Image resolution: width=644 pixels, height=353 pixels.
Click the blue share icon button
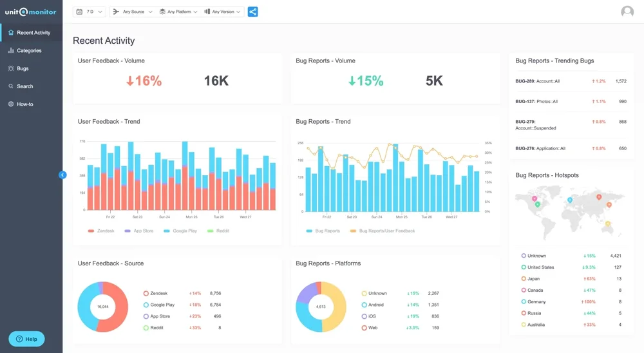[x=252, y=12]
